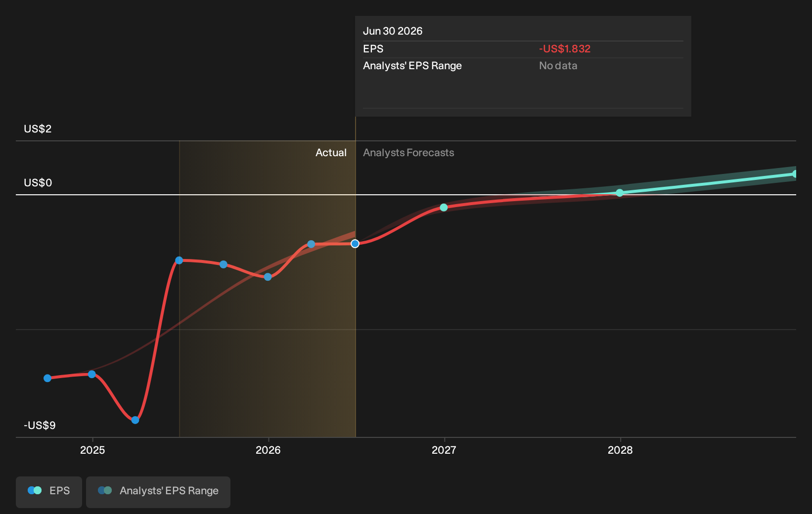Toggle the EPS series legend button
Viewport: 812px width, 514px height.
click(49, 492)
